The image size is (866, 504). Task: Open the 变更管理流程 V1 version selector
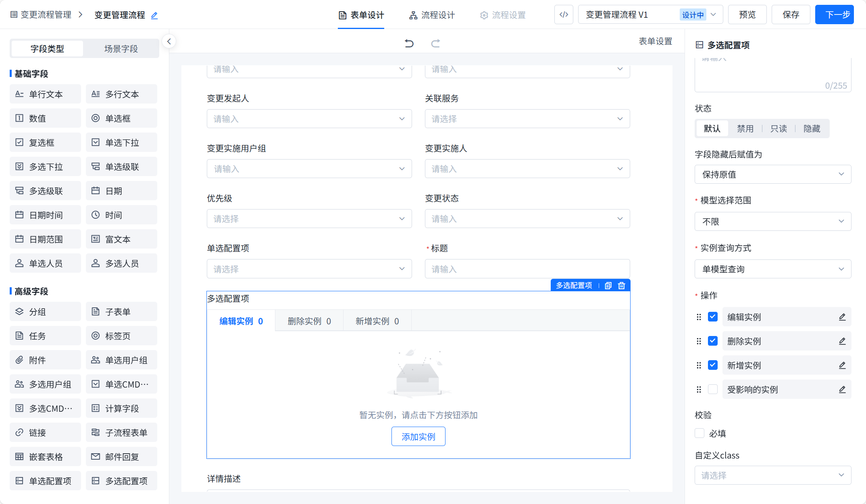click(650, 15)
